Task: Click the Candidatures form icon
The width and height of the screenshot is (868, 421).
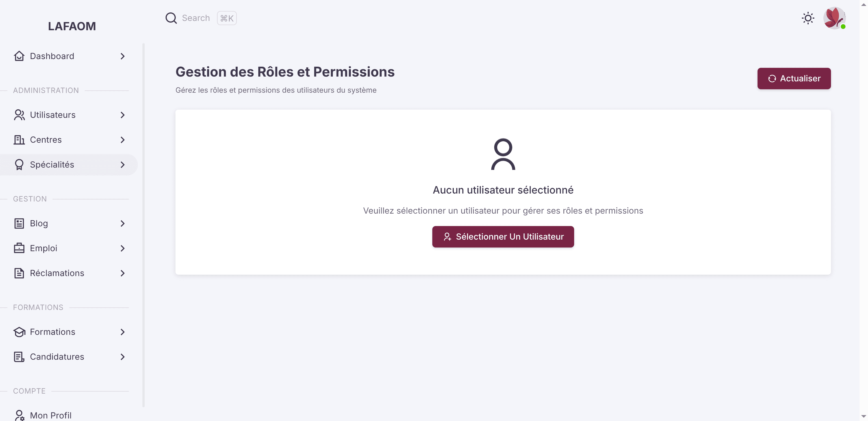Action: coord(19,357)
